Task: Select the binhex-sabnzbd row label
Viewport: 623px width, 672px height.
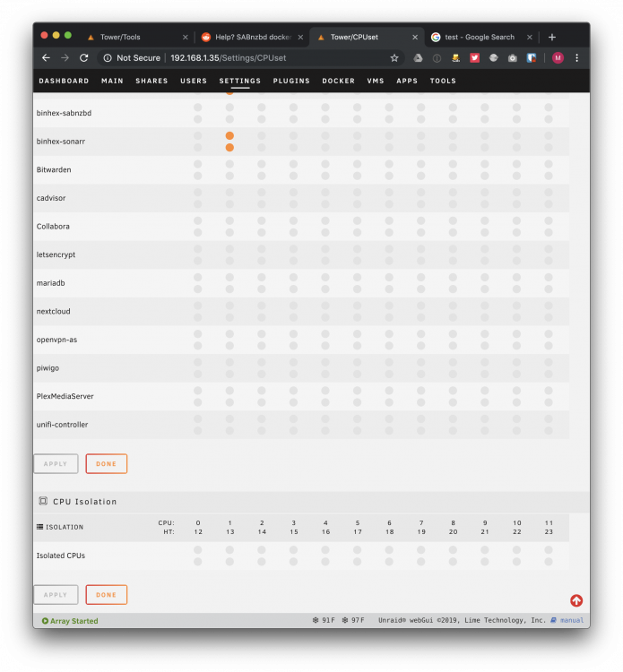Action: (64, 113)
